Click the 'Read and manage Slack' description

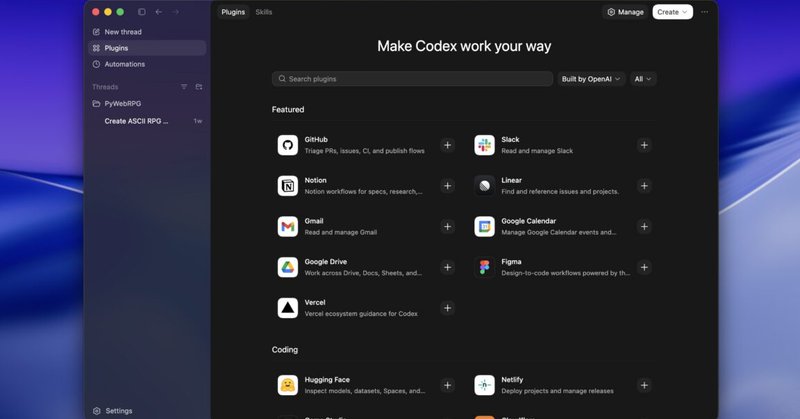coord(537,151)
